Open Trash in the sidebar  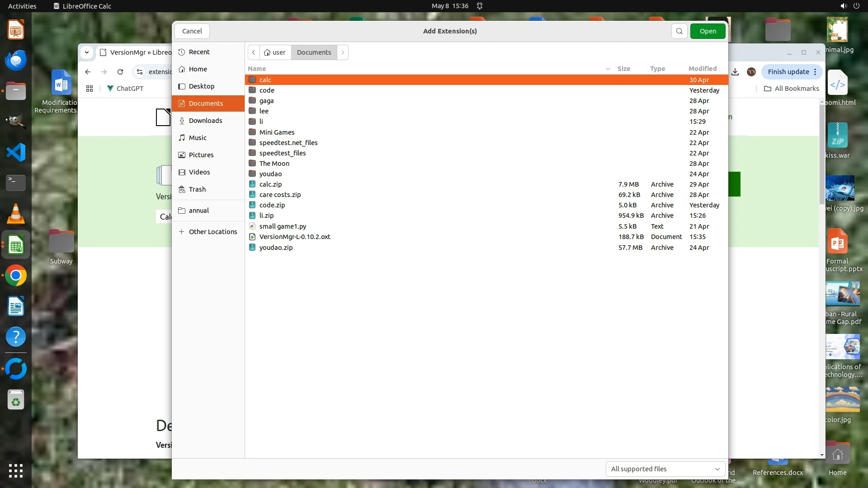tap(197, 189)
